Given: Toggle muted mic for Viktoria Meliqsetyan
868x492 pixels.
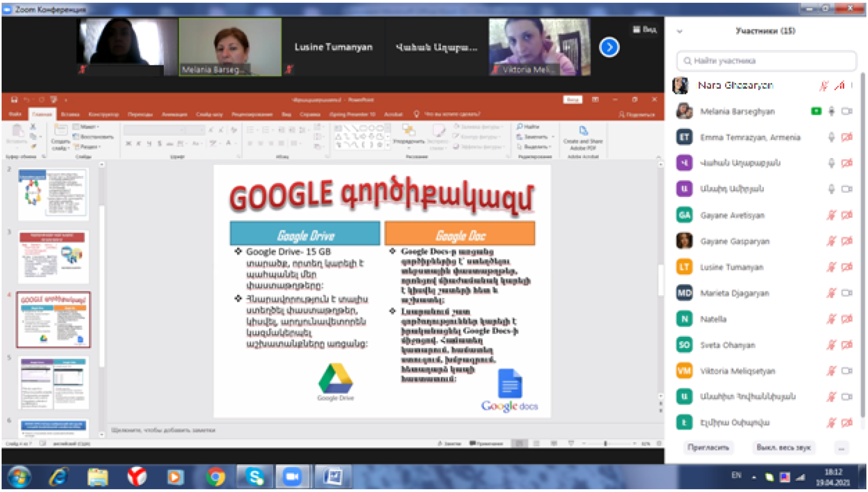Looking at the screenshot, I should click(832, 371).
